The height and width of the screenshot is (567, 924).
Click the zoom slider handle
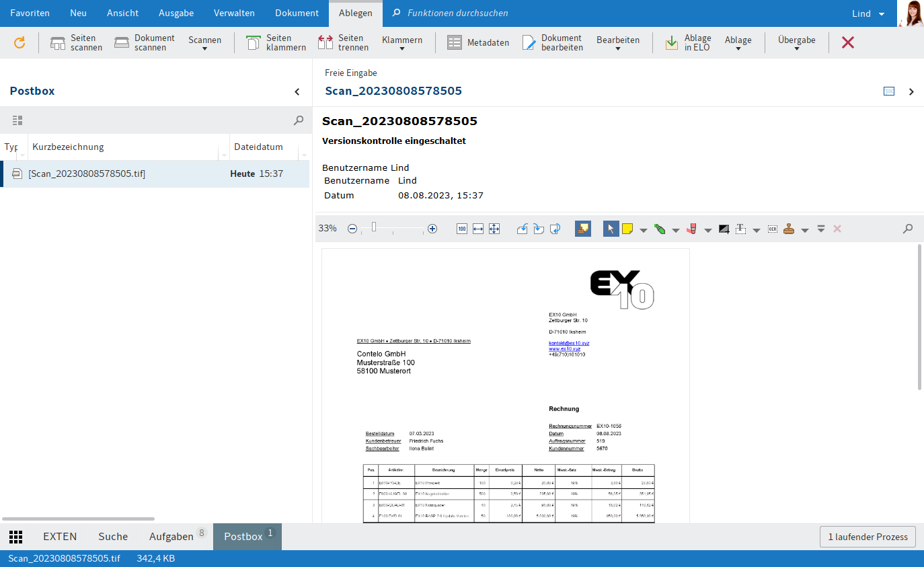click(x=374, y=227)
